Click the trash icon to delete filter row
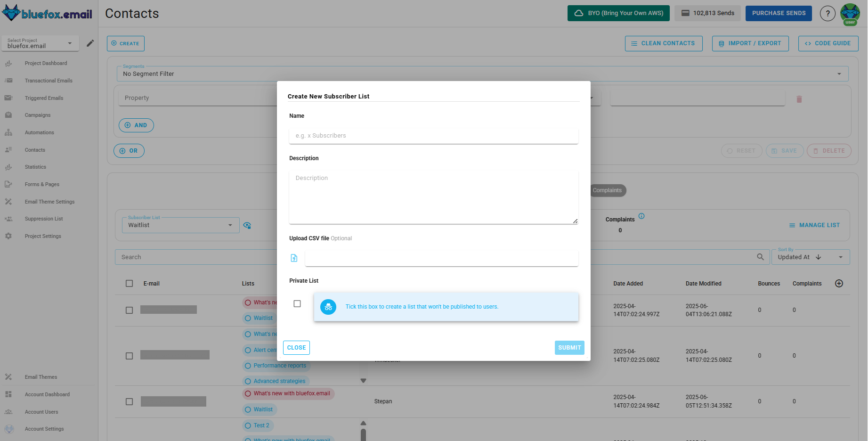Image resolution: width=868 pixels, height=441 pixels. click(799, 99)
